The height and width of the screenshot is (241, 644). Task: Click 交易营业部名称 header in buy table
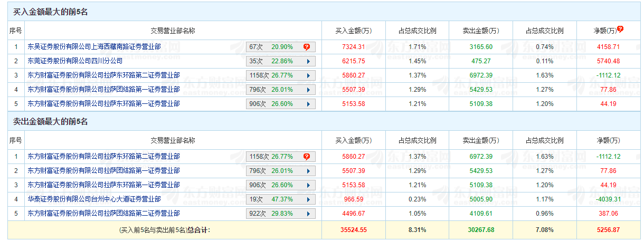pos(173,31)
